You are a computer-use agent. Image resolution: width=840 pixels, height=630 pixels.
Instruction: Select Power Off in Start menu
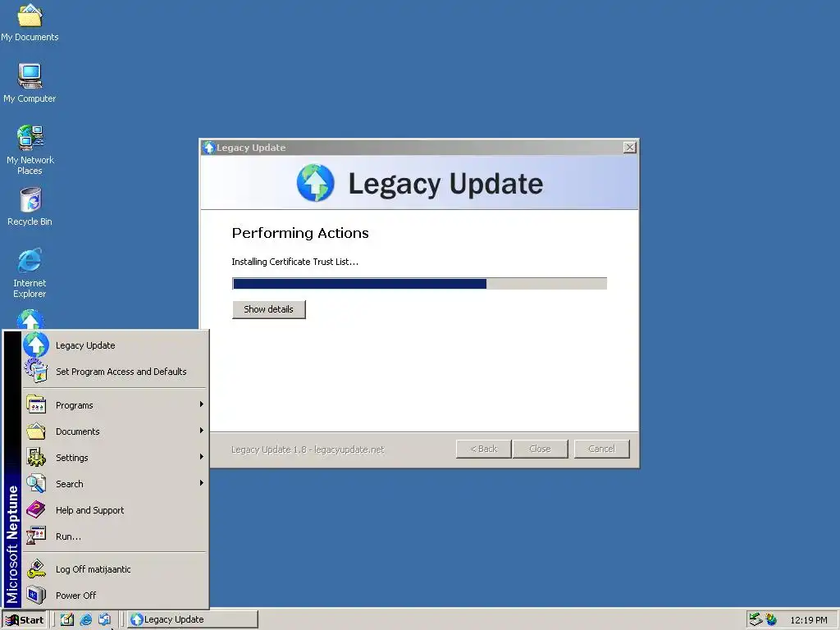click(115, 596)
